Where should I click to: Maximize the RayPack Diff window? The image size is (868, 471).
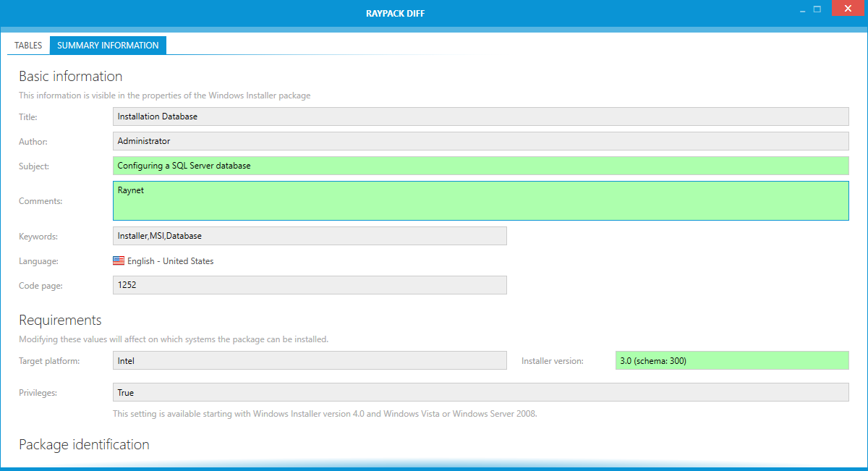(x=817, y=9)
